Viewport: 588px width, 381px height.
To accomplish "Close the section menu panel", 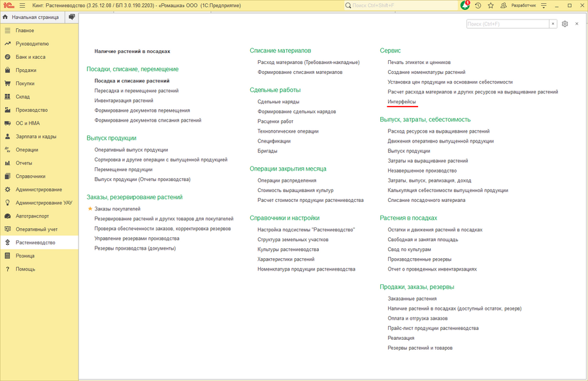I will point(577,24).
